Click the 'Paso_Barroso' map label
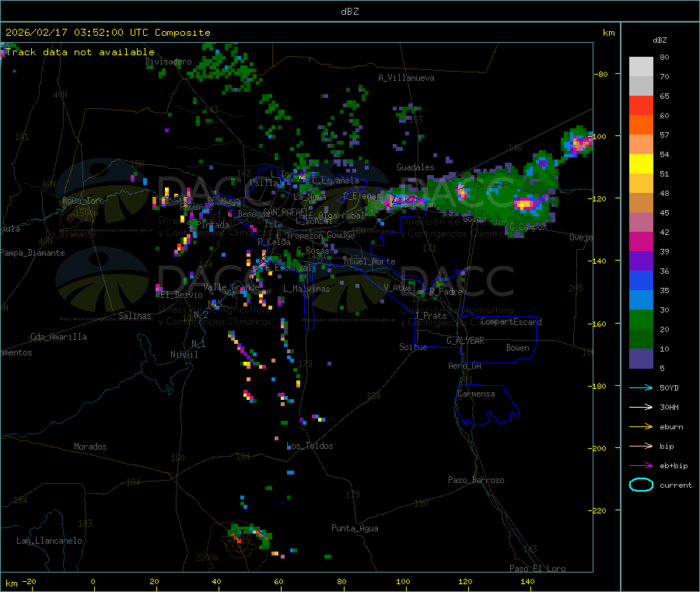The image size is (700, 592). pos(476,480)
